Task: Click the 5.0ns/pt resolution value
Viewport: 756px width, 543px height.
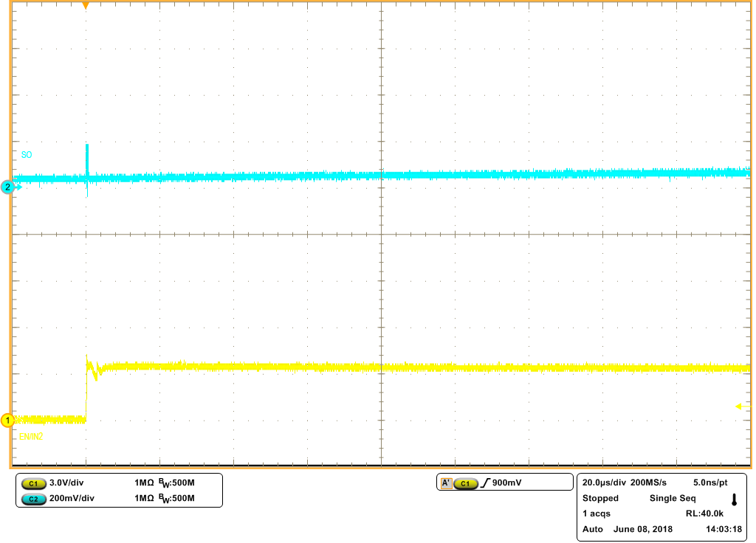Action: pyautogui.click(x=710, y=483)
